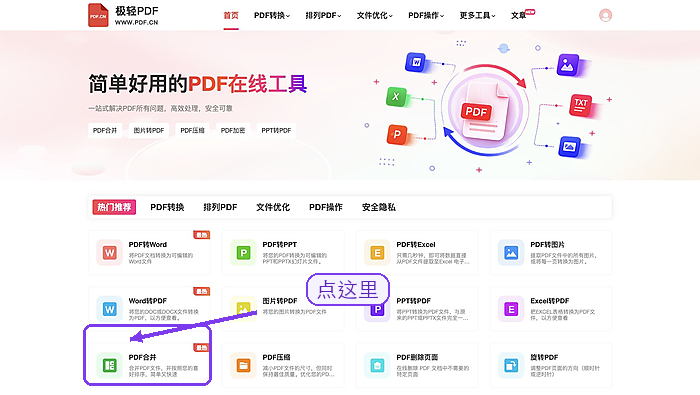Image resolution: width=700 pixels, height=395 pixels.
Task: Click the PPT转PDF purple P icon
Action: pos(377,309)
